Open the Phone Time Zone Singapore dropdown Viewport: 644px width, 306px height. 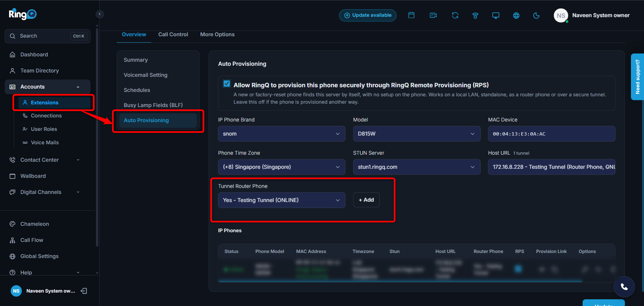point(281,167)
